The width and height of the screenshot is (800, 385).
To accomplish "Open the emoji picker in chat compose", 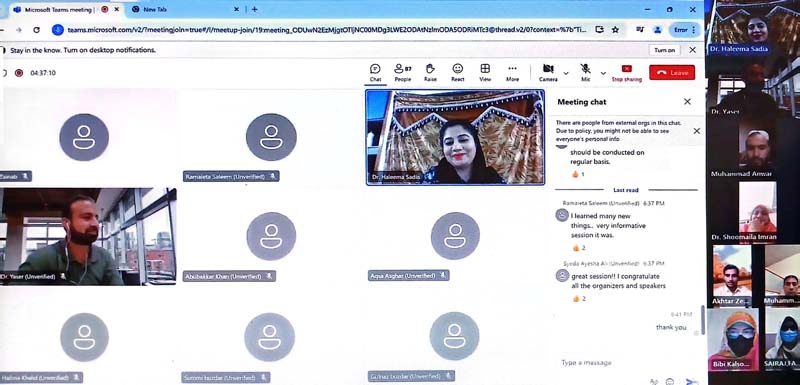I will tap(670, 381).
